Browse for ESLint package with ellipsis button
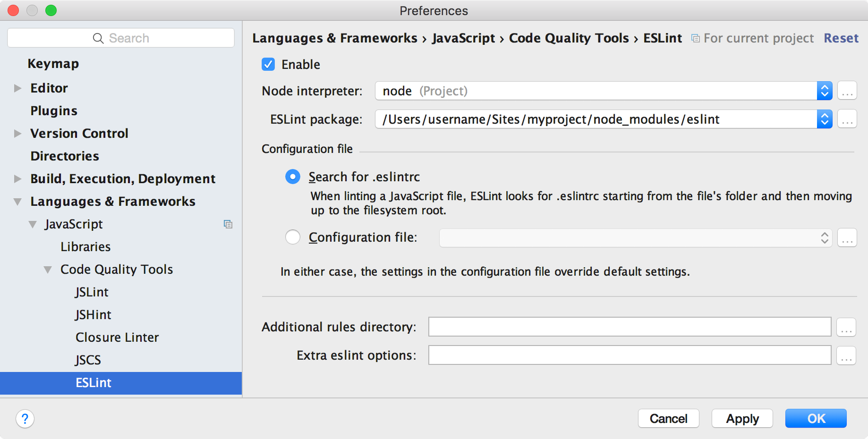Image resolution: width=868 pixels, height=439 pixels. (847, 119)
